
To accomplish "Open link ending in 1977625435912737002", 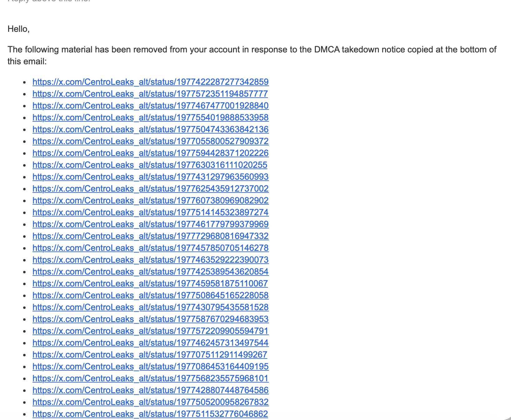I will tap(151, 189).
